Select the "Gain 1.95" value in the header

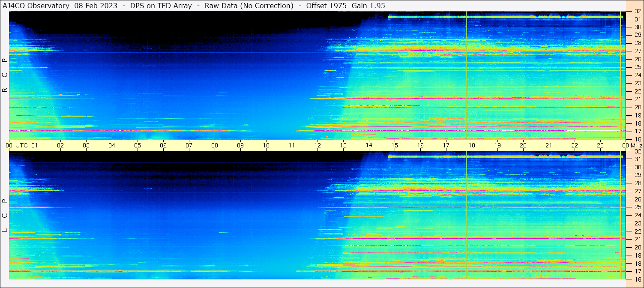368,6
